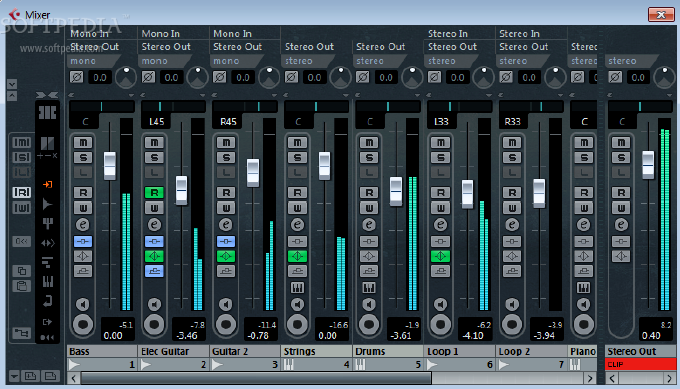680x389 pixels.
Task: Enable write automation on Drums channel
Action: [x=369, y=208]
